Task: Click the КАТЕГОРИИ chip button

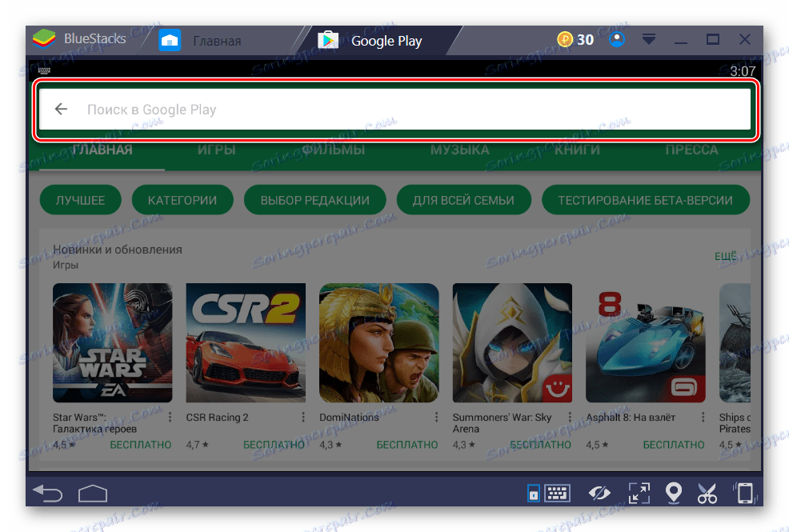Action: coord(182,200)
